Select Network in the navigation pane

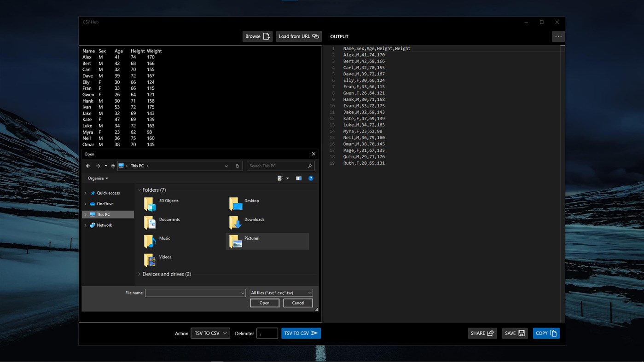point(104,225)
